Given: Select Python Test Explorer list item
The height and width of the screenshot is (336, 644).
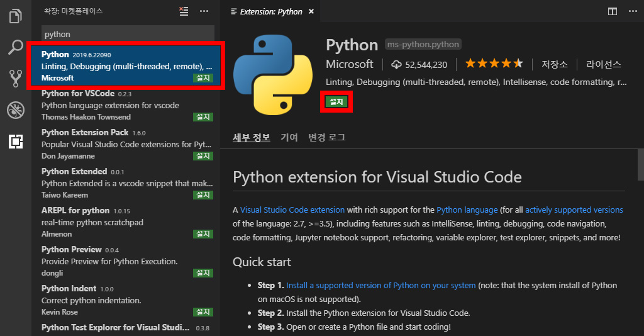Looking at the screenshot, I should [126, 328].
